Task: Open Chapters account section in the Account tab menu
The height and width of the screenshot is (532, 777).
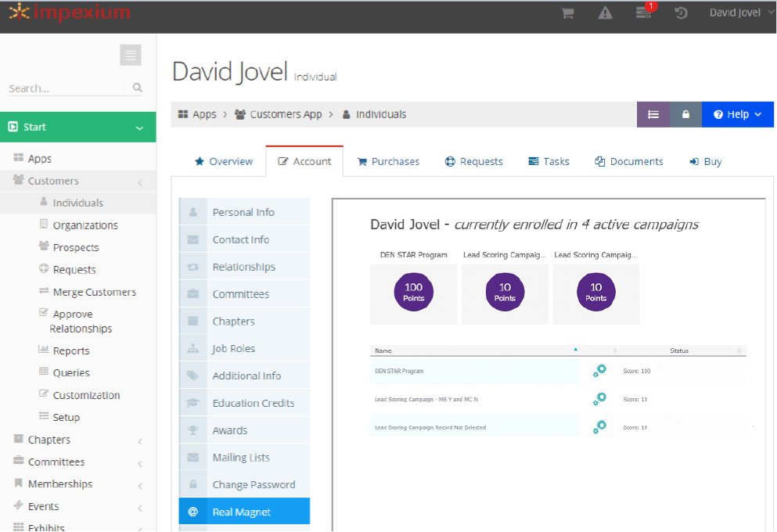Action: click(x=244, y=321)
